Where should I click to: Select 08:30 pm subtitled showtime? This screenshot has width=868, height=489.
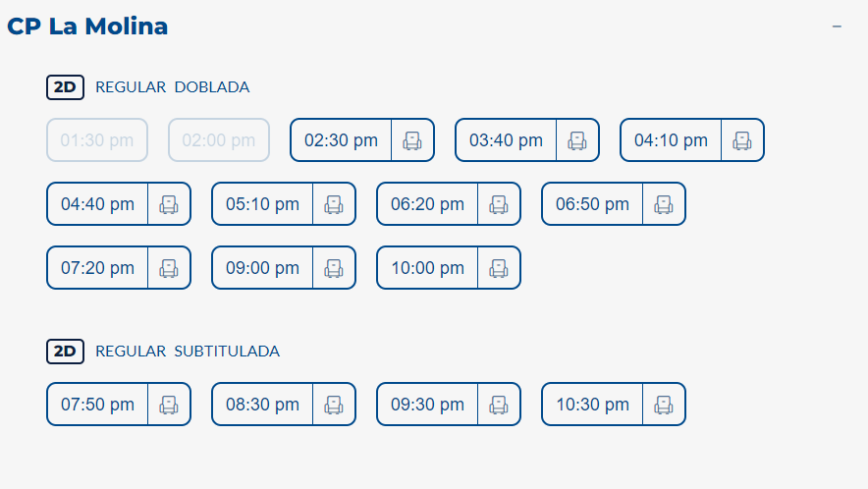coord(262,405)
